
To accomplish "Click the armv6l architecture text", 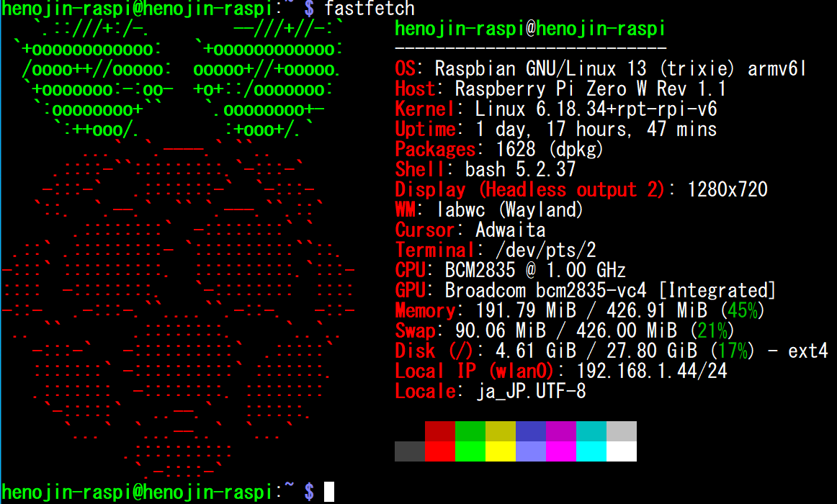I will pyautogui.click(x=776, y=68).
